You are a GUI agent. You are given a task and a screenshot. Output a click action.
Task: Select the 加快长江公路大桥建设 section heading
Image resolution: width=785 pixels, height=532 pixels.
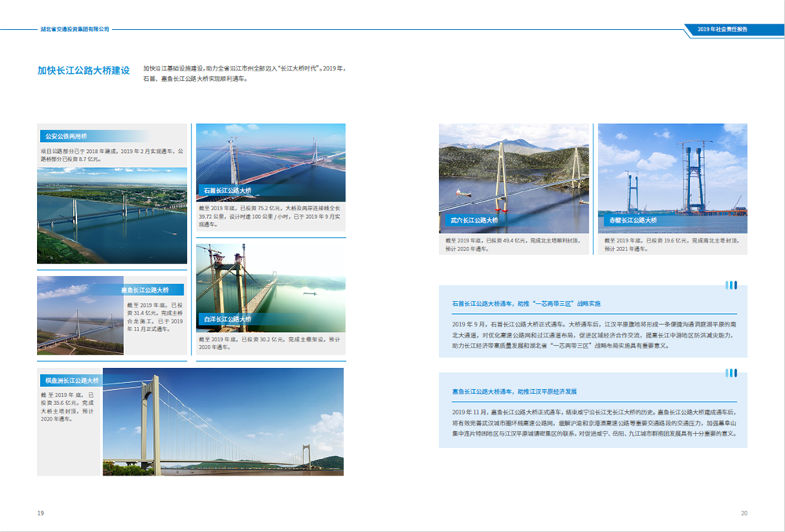pos(83,71)
